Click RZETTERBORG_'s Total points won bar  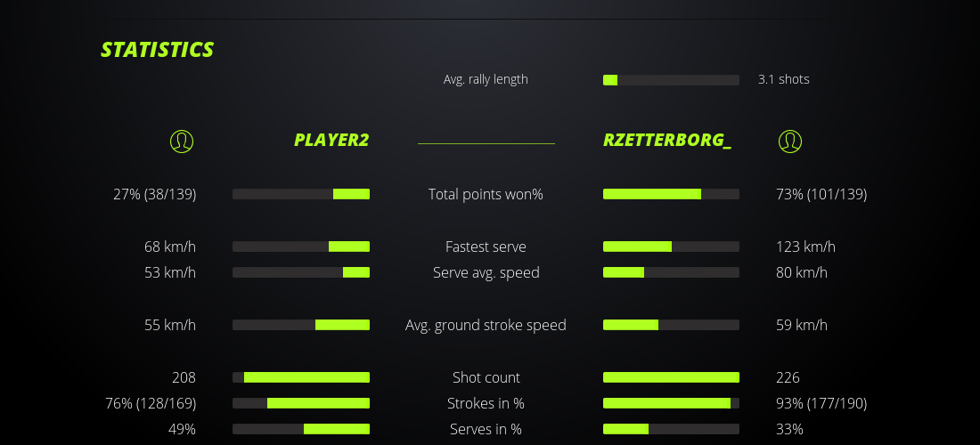671,194
